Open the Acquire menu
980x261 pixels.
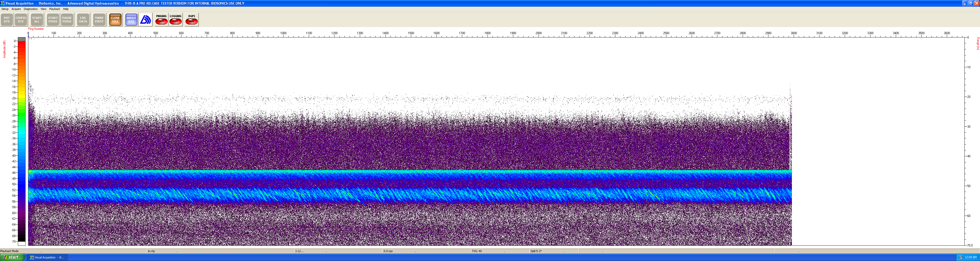pyautogui.click(x=16, y=9)
